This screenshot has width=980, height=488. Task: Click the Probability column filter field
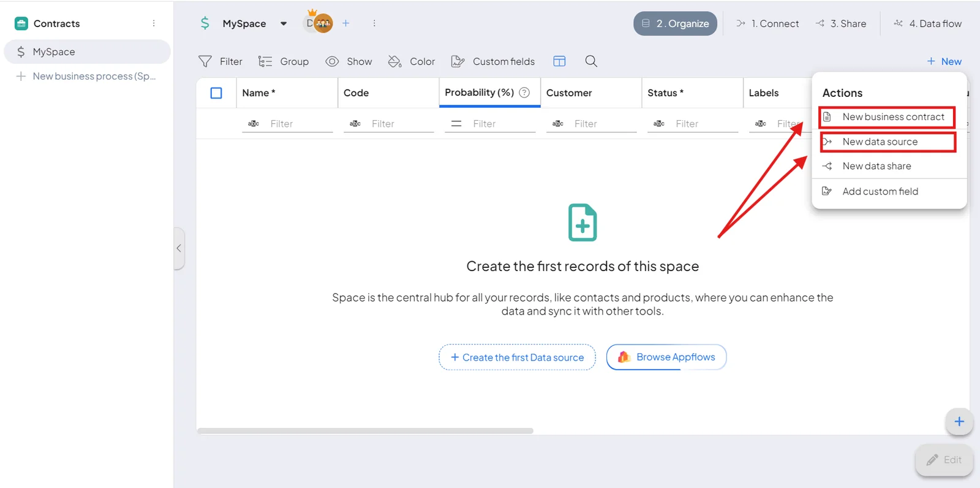click(503, 124)
